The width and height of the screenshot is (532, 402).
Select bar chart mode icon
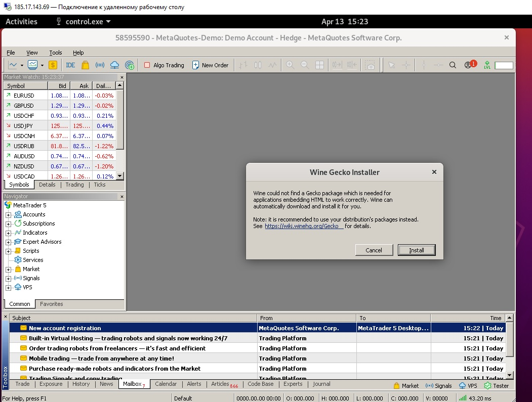pyautogui.click(x=243, y=65)
